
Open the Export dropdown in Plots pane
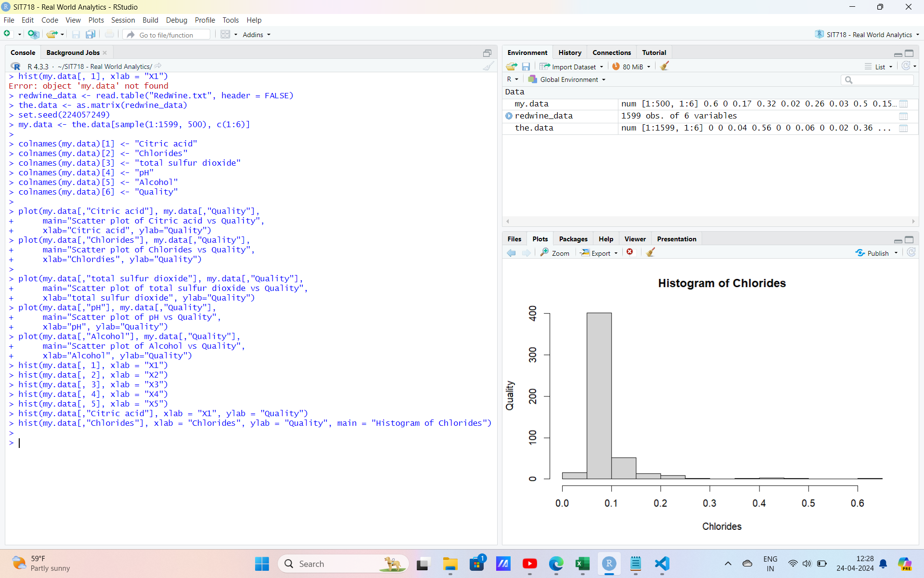click(599, 252)
